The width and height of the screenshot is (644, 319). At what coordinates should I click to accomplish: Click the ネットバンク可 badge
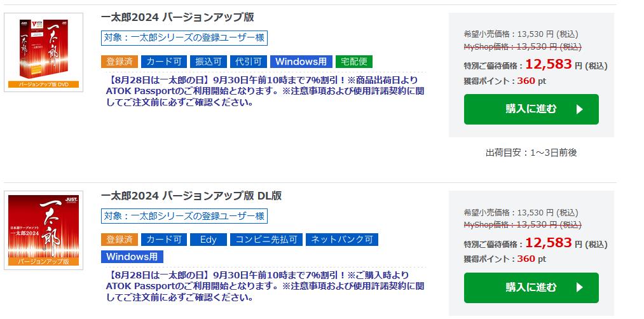[x=342, y=240]
